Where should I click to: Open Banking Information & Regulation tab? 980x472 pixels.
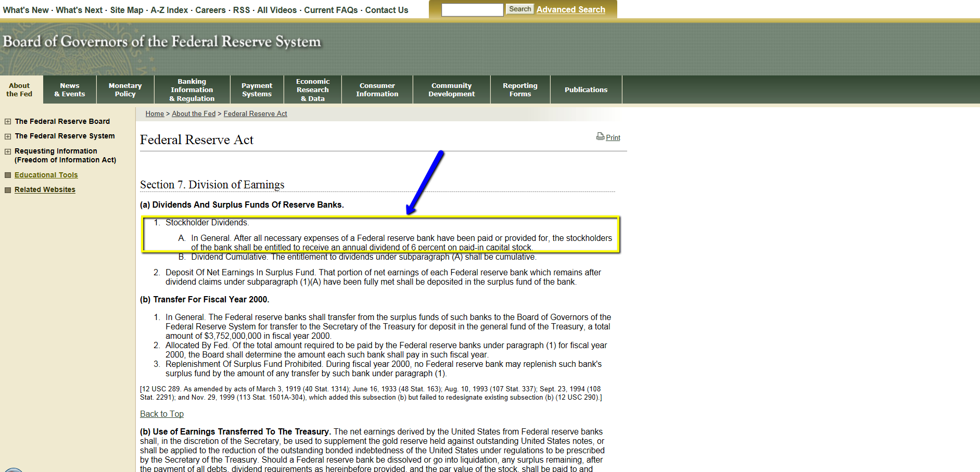click(x=192, y=90)
